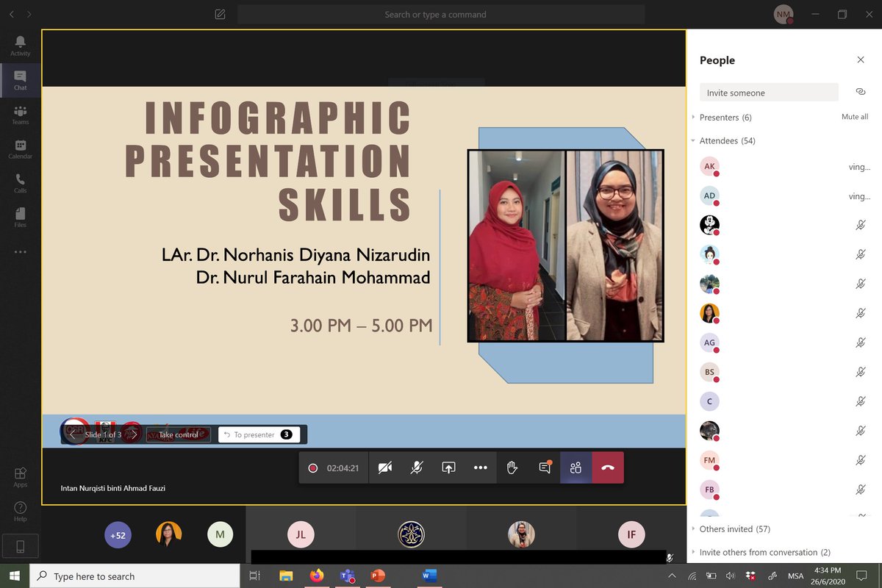The width and height of the screenshot is (882, 588).
Task: Hide the participants panel
Action: 576,467
